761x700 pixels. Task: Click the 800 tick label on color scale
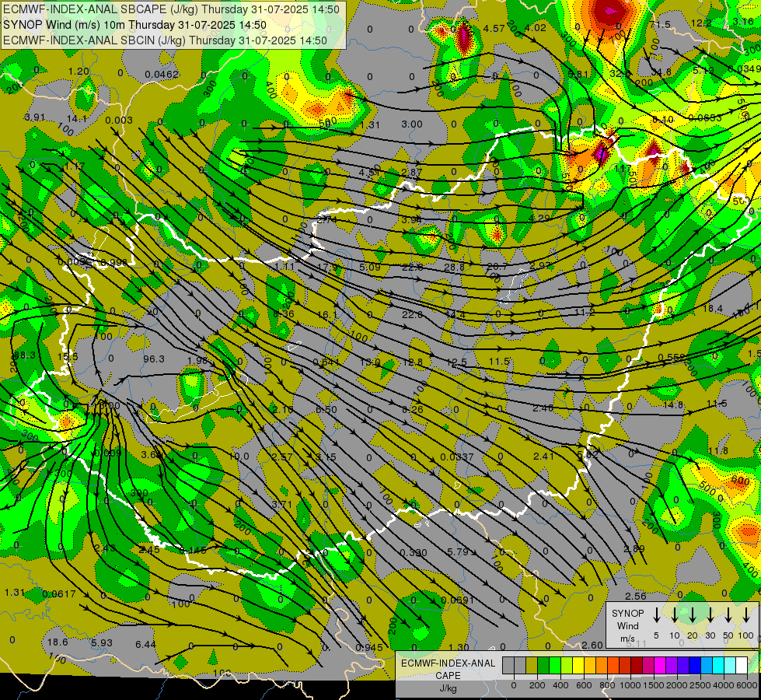pyautogui.click(x=607, y=685)
